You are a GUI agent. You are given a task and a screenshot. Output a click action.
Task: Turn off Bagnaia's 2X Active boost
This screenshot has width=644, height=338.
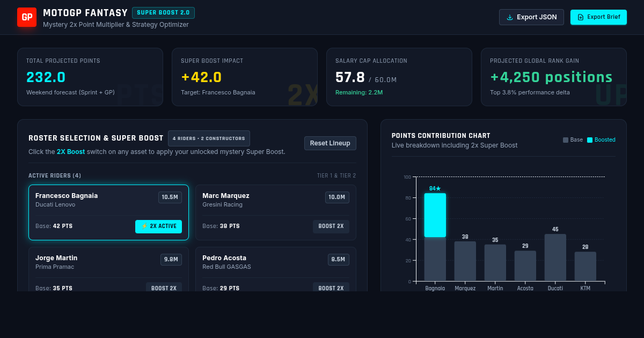click(x=158, y=226)
